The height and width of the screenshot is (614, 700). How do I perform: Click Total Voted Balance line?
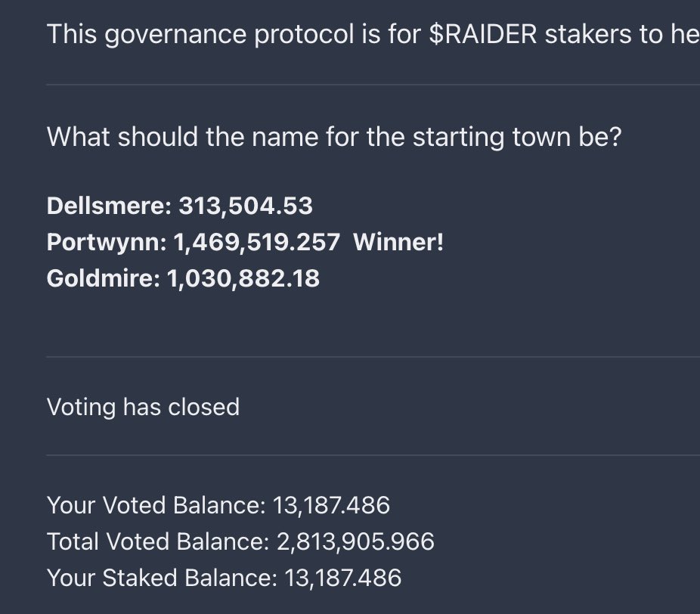pyautogui.click(x=240, y=541)
